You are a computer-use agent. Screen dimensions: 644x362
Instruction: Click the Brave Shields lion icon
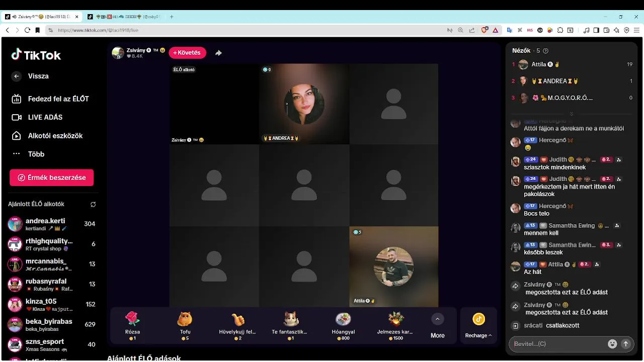tap(485, 30)
